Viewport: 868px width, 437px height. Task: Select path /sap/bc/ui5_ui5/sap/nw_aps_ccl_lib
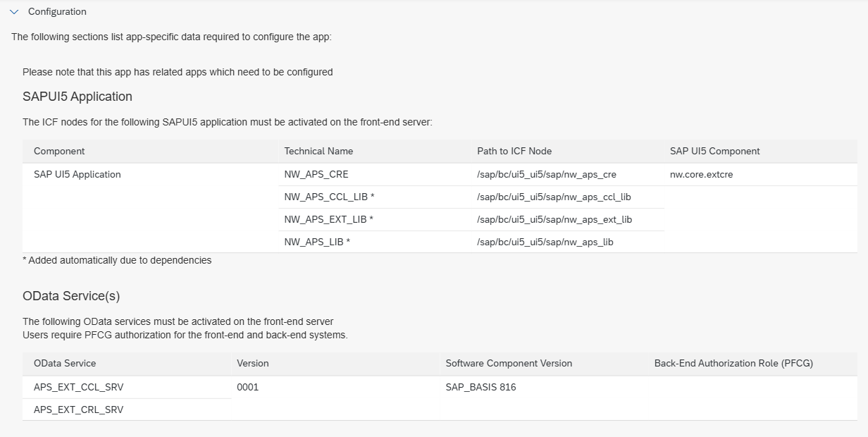(x=554, y=197)
